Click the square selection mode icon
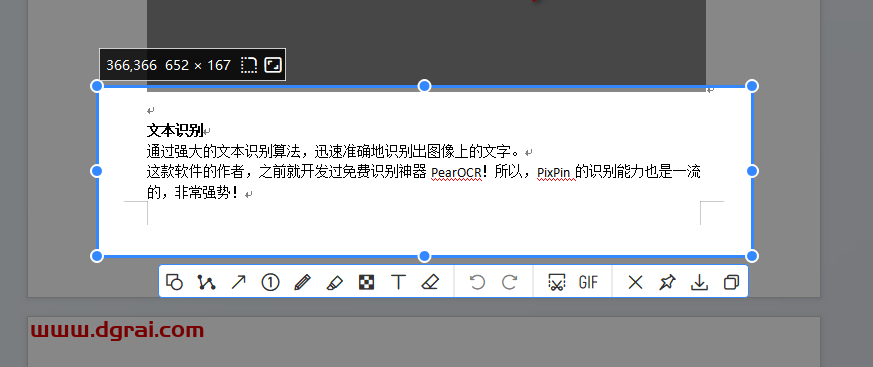Screen dimensions: 873x367 pos(272,65)
